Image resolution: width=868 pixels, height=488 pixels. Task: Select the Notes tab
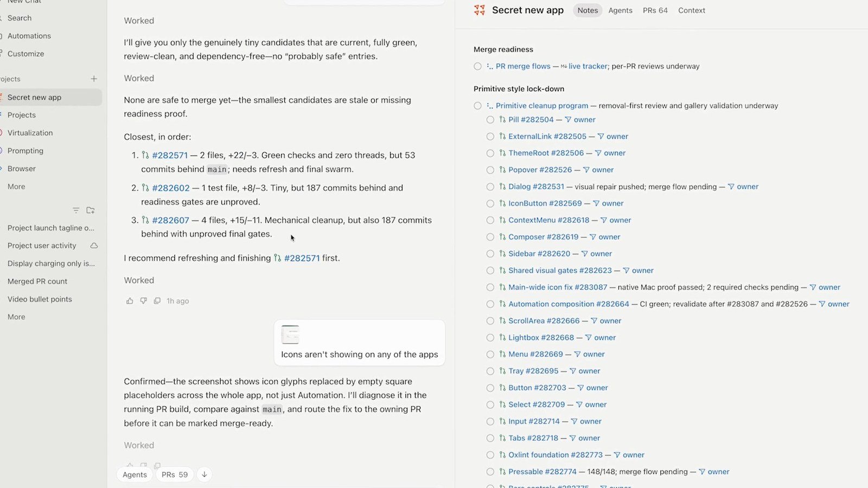pyautogui.click(x=588, y=10)
